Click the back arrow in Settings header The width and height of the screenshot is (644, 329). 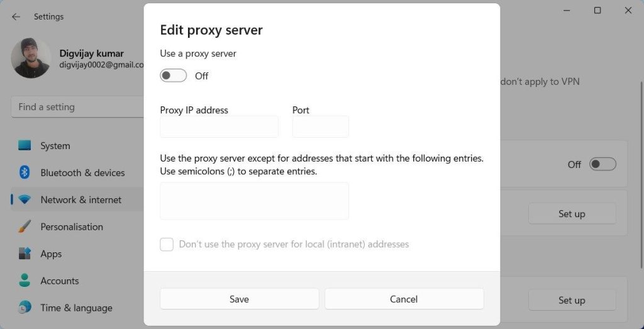click(16, 16)
